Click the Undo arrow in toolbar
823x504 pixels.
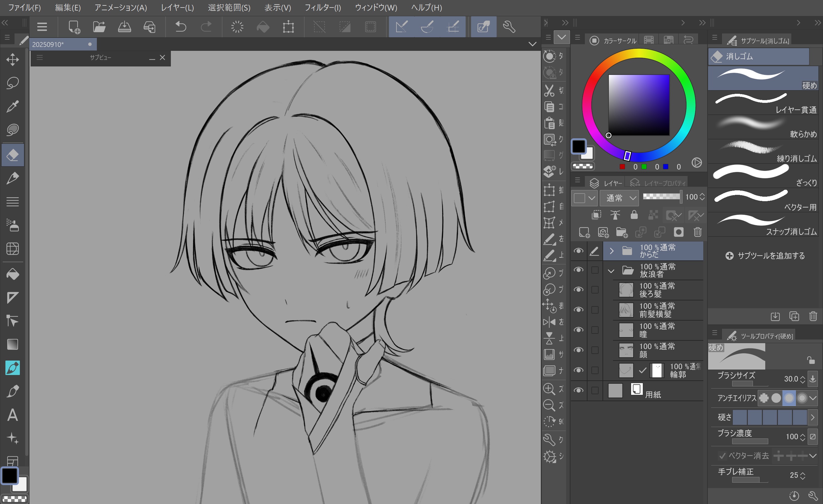click(180, 27)
